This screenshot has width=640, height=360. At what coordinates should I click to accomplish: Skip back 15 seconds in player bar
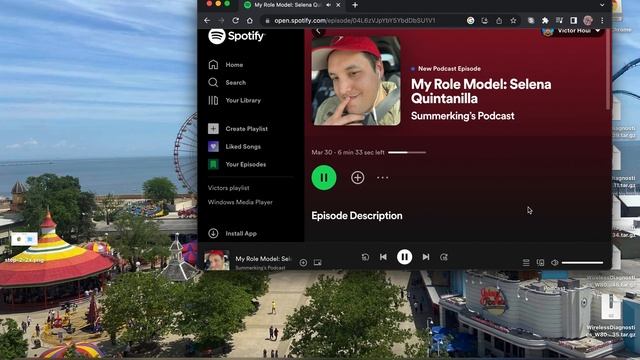point(365,257)
